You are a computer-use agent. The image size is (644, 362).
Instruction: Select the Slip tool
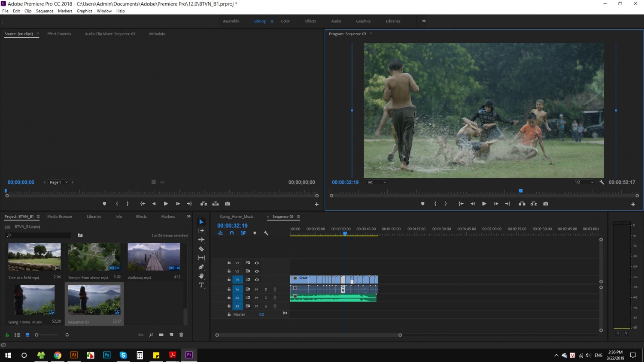[x=201, y=258]
